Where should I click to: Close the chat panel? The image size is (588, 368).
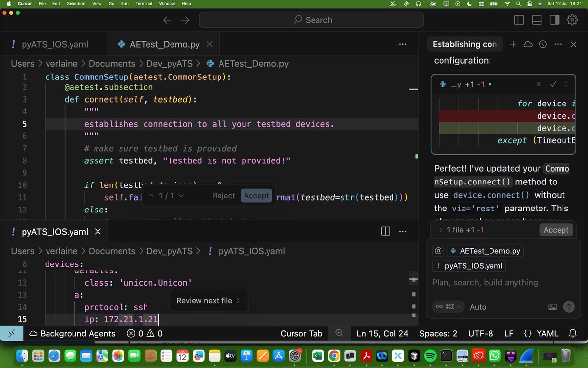[574, 44]
